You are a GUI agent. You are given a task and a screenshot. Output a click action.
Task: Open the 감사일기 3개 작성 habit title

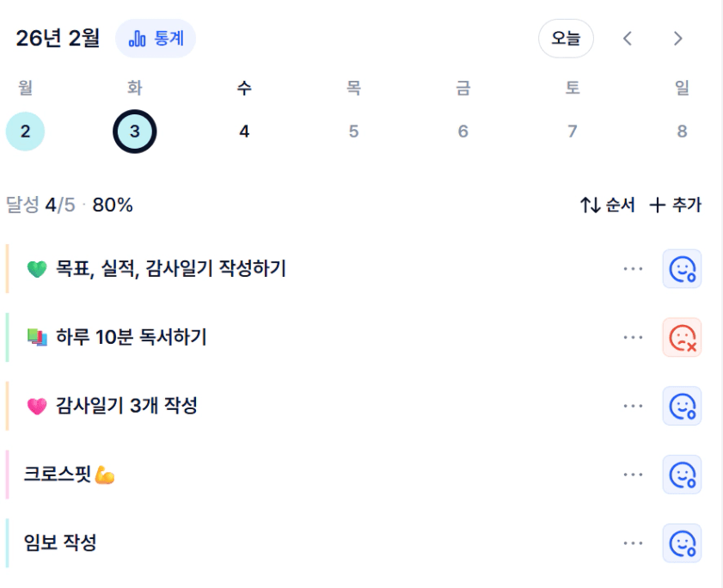tap(126, 406)
